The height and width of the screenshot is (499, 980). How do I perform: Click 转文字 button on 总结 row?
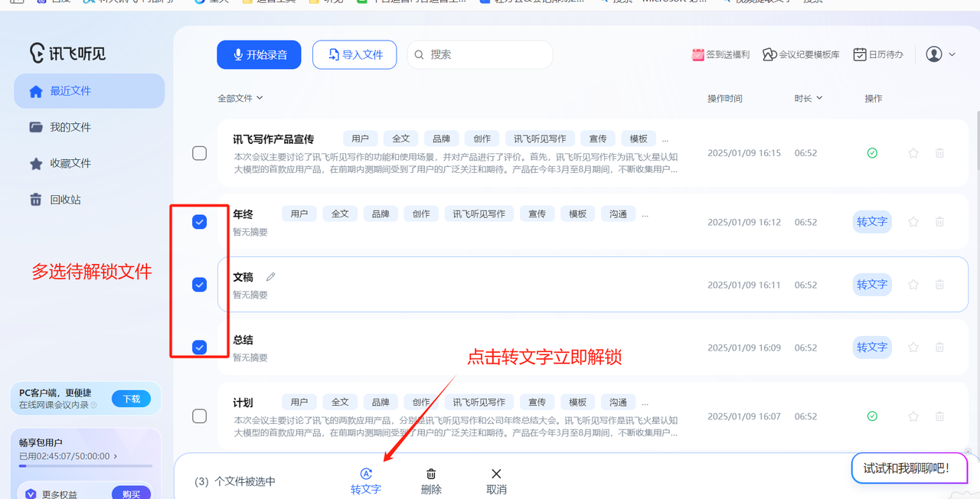[x=872, y=347]
